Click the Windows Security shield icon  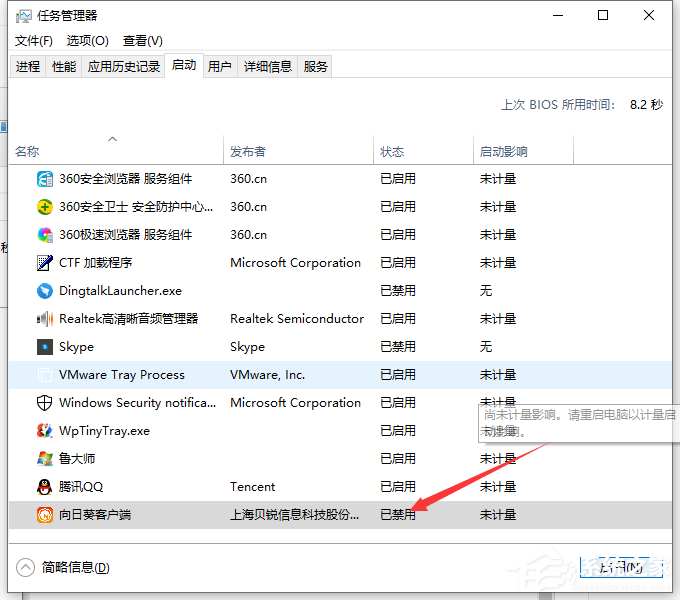click(x=45, y=403)
